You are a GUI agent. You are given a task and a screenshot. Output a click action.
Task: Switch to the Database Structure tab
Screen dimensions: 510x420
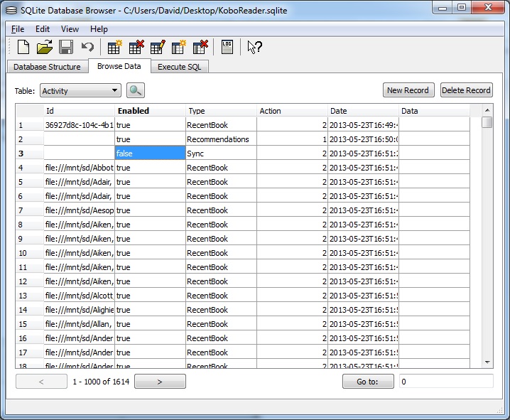47,67
